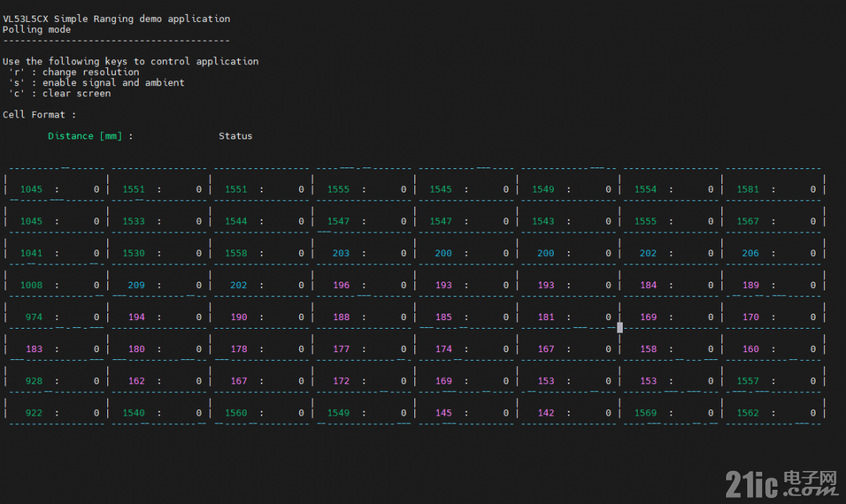This screenshot has width=846, height=504.
Task: Select green distance value 1569
Action: tap(645, 413)
